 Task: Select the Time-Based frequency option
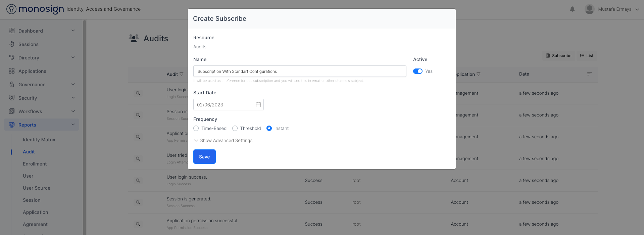[x=196, y=129]
